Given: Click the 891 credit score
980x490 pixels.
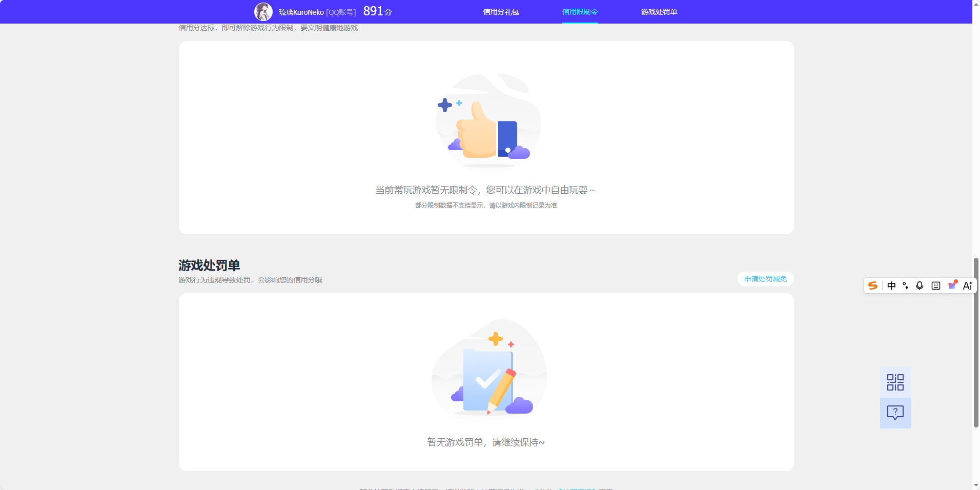Looking at the screenshot, I should click(x=373, y=11).
